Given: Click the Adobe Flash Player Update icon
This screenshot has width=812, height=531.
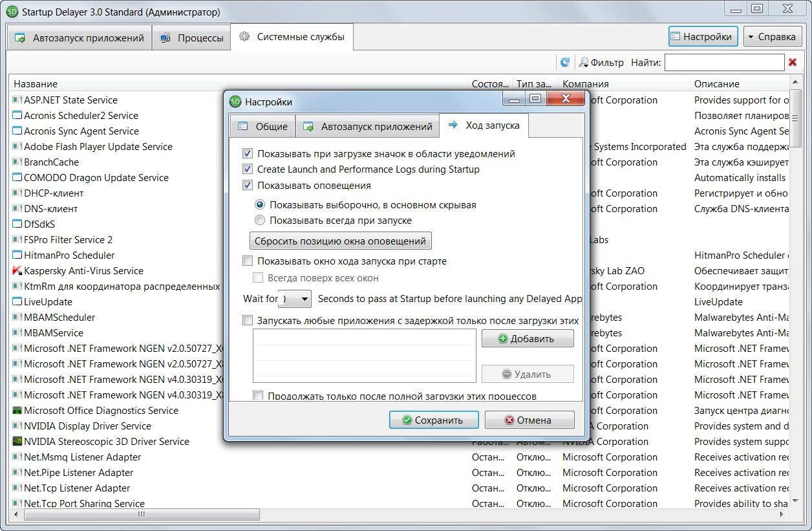Looking at the screenshot, I should coord(17,147).
